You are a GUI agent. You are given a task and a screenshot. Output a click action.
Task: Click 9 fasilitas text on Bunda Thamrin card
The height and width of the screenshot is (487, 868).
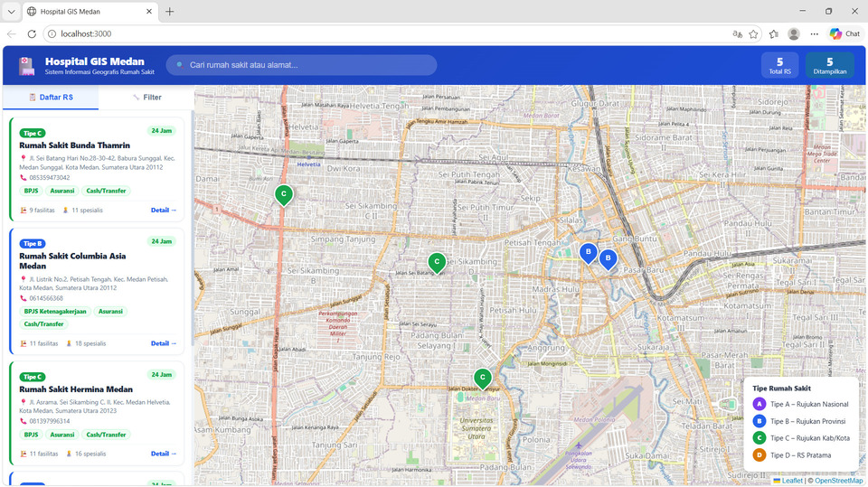point(42,211)
